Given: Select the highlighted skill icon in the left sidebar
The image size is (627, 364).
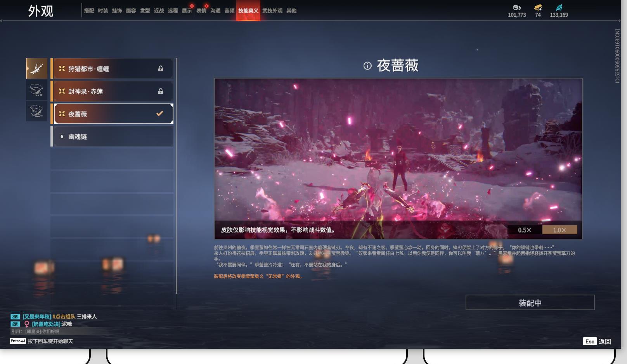Looking at the screenshot, I should 36,69.
